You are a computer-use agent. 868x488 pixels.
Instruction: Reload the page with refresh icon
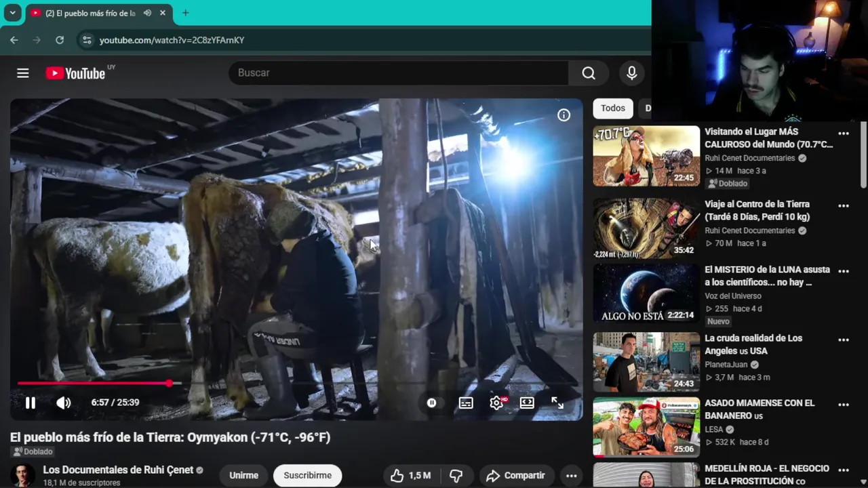click(x=60, y=41)
